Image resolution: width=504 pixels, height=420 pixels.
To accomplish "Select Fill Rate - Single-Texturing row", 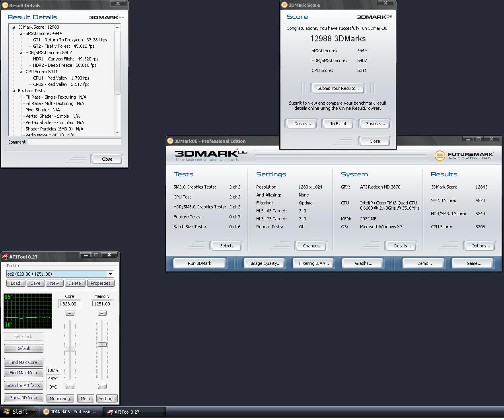I will [56, 97].
